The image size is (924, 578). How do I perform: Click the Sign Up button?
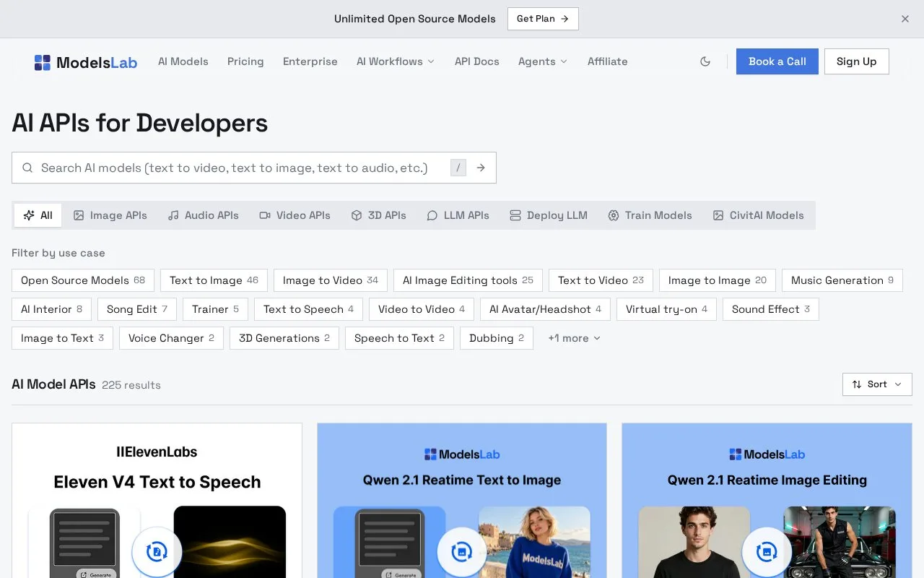(x=857, y=61)
